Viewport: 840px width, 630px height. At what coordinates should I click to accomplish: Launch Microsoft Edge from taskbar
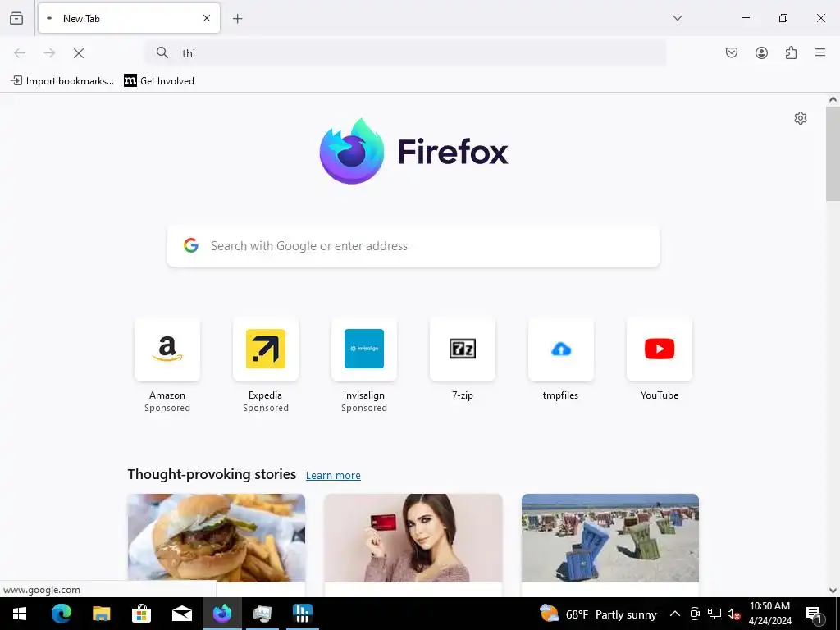pos(61,614)
